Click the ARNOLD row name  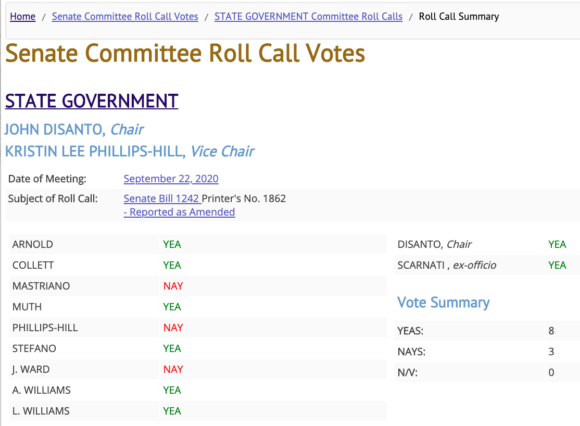click(33, 244)
